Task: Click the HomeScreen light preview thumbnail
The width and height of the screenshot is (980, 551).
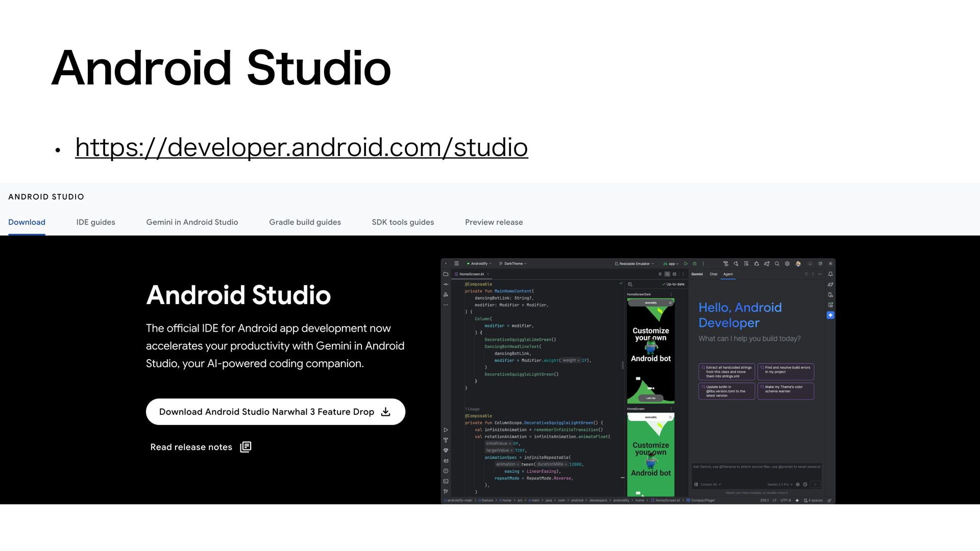Action: 651,455
